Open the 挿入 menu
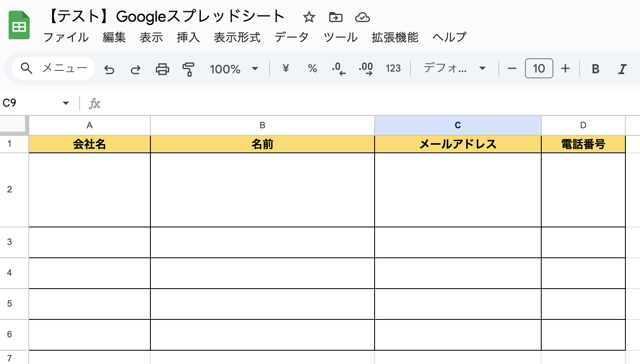This screenshot has width=640, height=364. pyautogui.click(x=188, y=37)
